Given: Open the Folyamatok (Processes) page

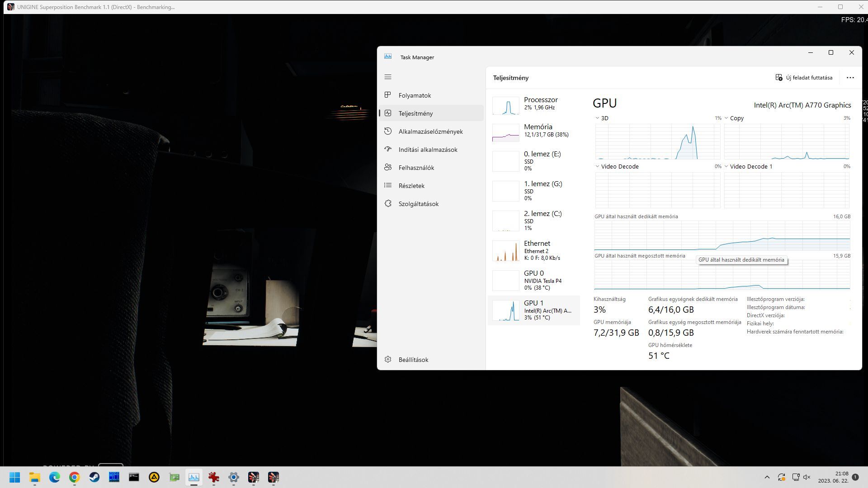Looking at the screenshot, I should 431,95.
